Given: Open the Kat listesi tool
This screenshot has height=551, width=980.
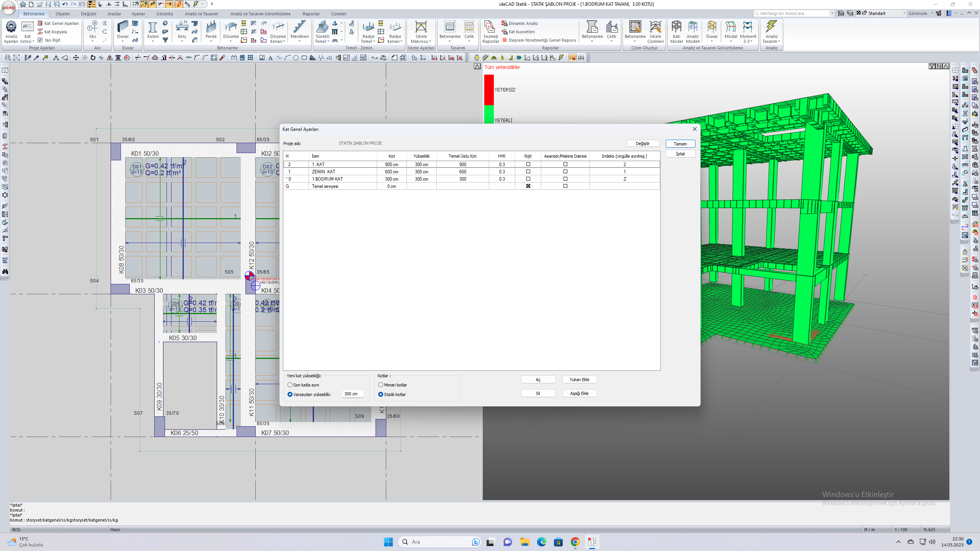Looking at the screenshot, I should (x=27, y=32).
